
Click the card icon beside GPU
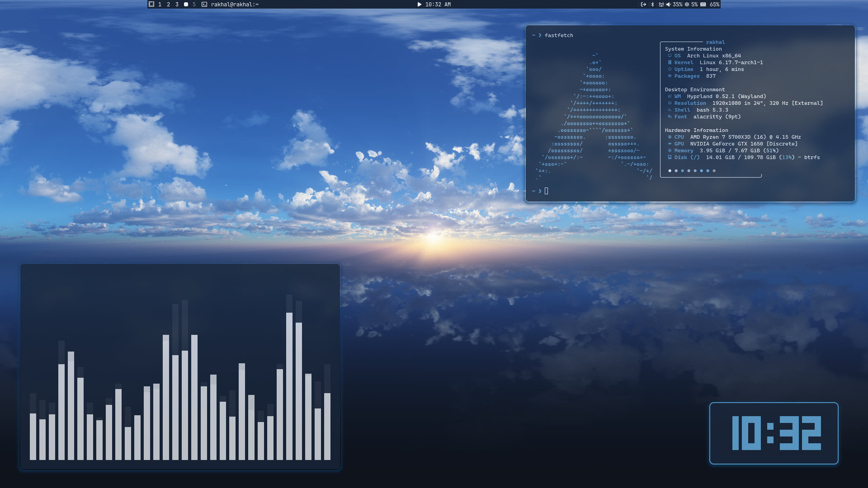(670, 144)
